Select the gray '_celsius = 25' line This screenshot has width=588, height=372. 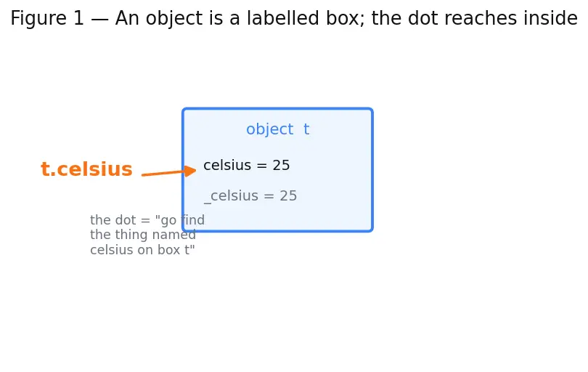250,196
